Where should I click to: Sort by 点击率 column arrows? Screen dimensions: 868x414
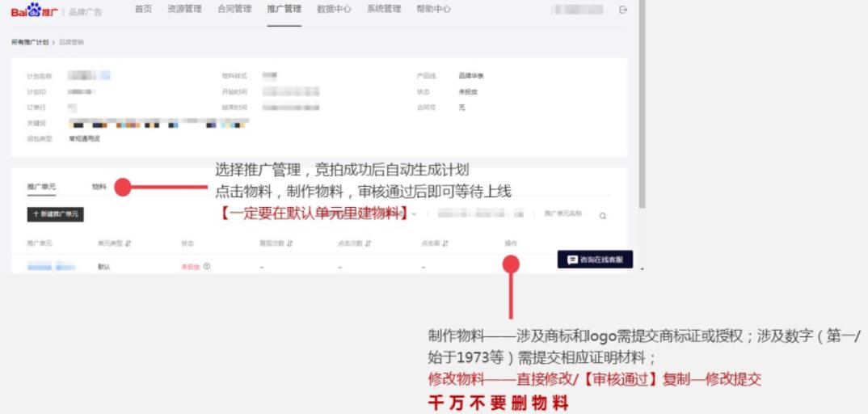(445, 243)
